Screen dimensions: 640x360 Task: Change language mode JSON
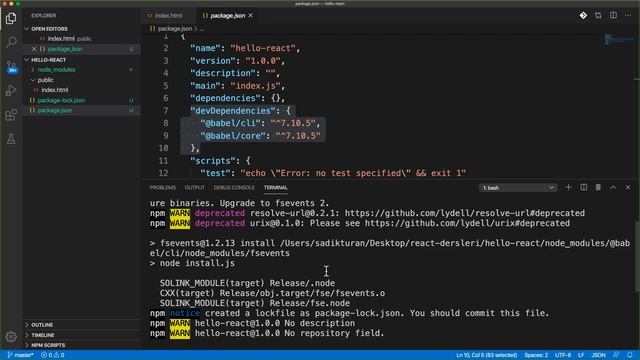coord(598,355)
